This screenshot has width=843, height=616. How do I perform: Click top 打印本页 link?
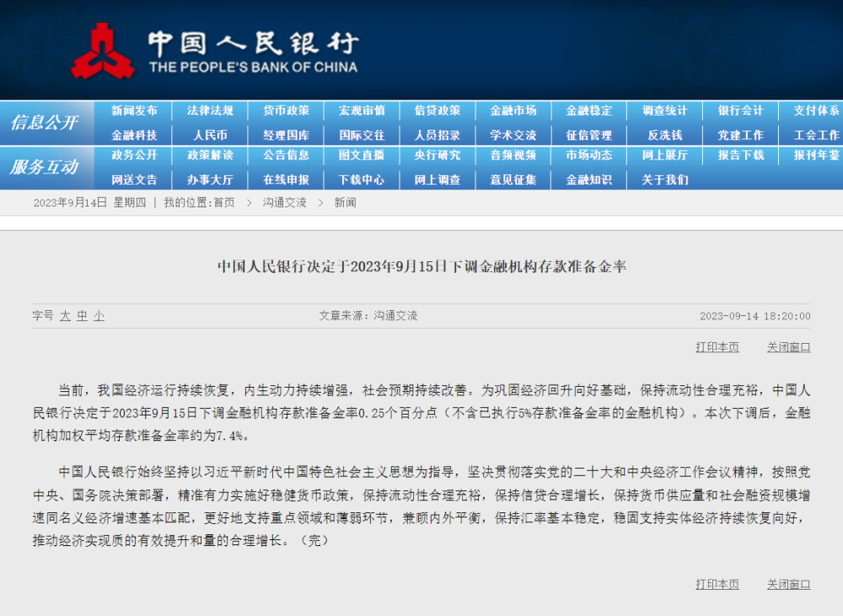(717, 347)
